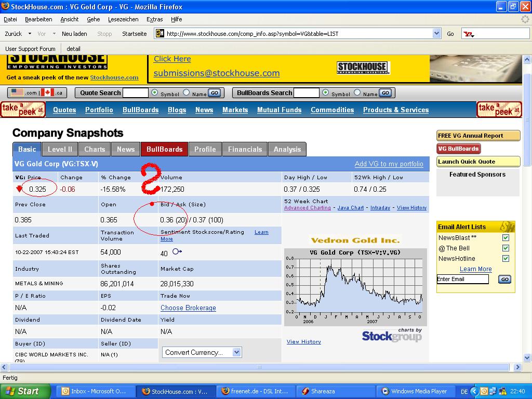Switch to the red BullBoards tab
The image size is (532, 399).
[x=164, y=149]
